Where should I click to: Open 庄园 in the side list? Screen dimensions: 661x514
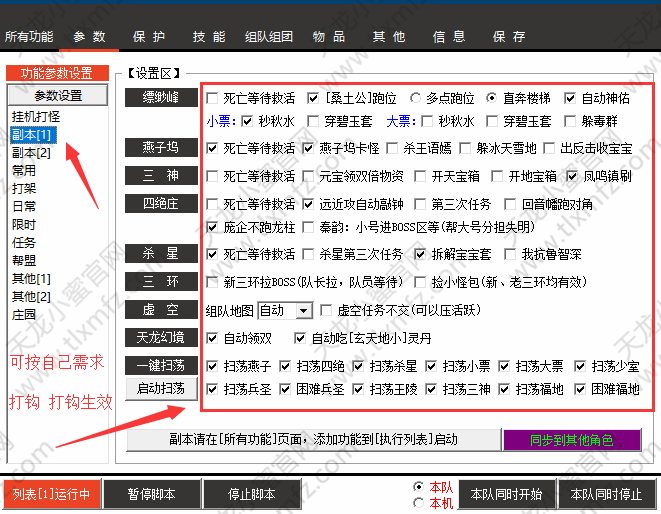(x=24, y=315)
